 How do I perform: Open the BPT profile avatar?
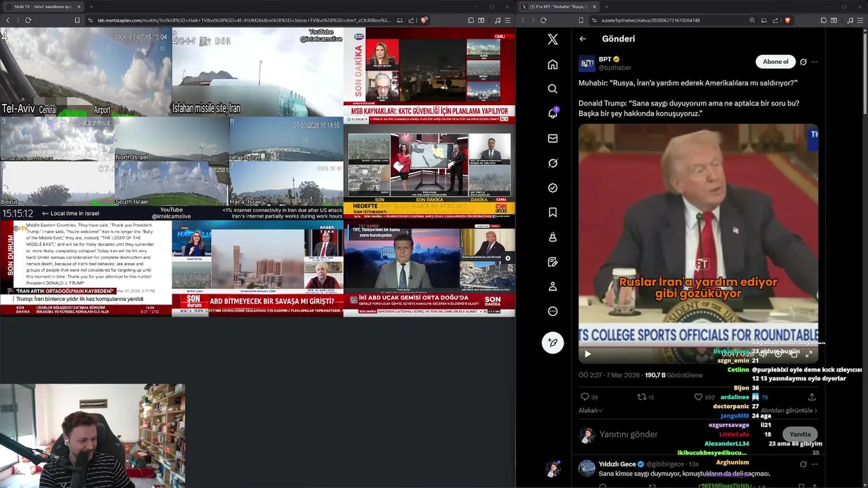(x=587, y=64)
